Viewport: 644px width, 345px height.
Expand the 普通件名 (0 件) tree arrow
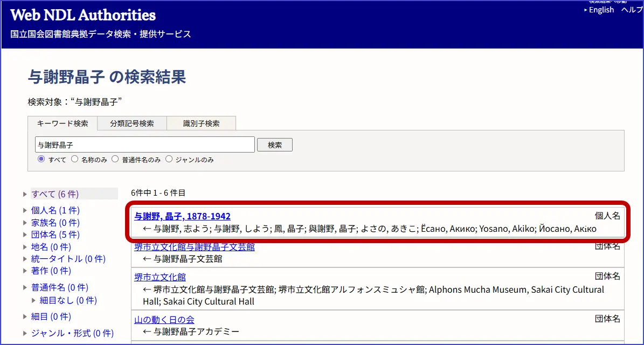(x=25, y=288)
